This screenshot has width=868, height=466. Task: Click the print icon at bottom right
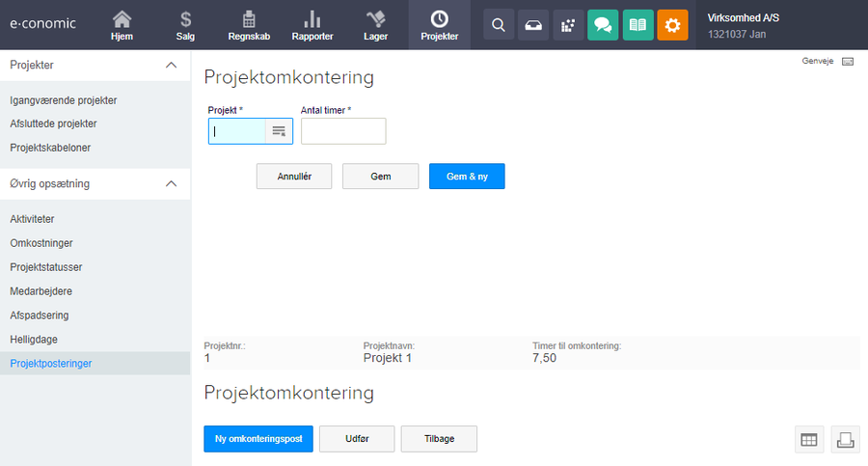click(x=845, y=440)
